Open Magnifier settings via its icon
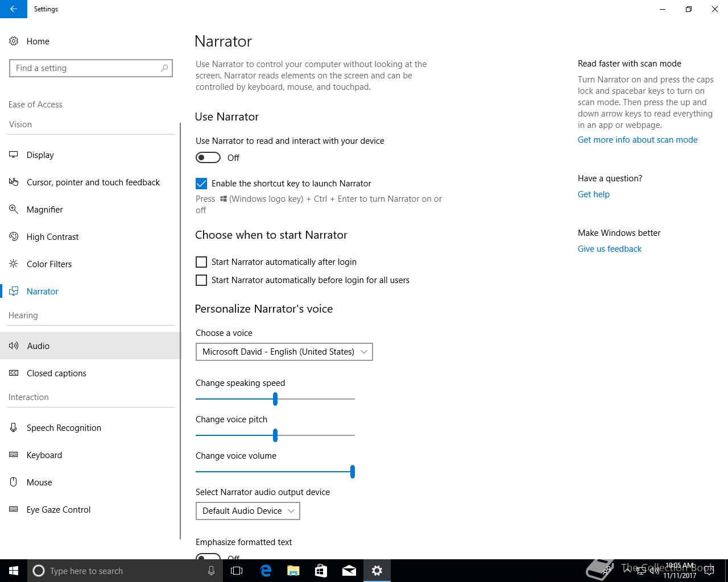Viewport: 728px width, 582px height. pos(14,209)
